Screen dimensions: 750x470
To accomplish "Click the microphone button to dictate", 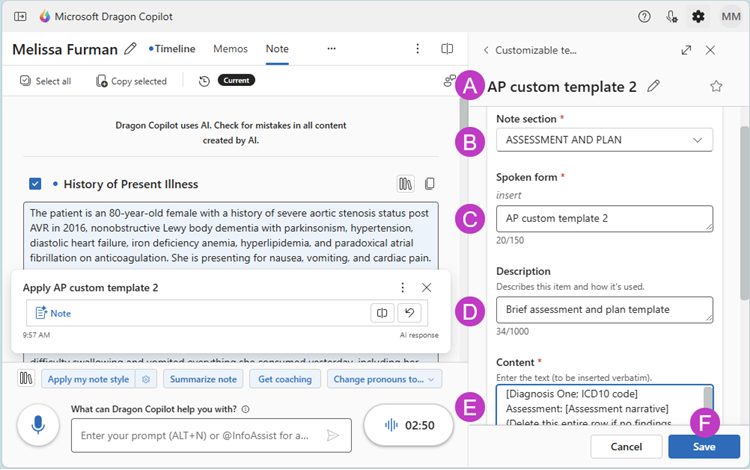I will tap(38, 424).
